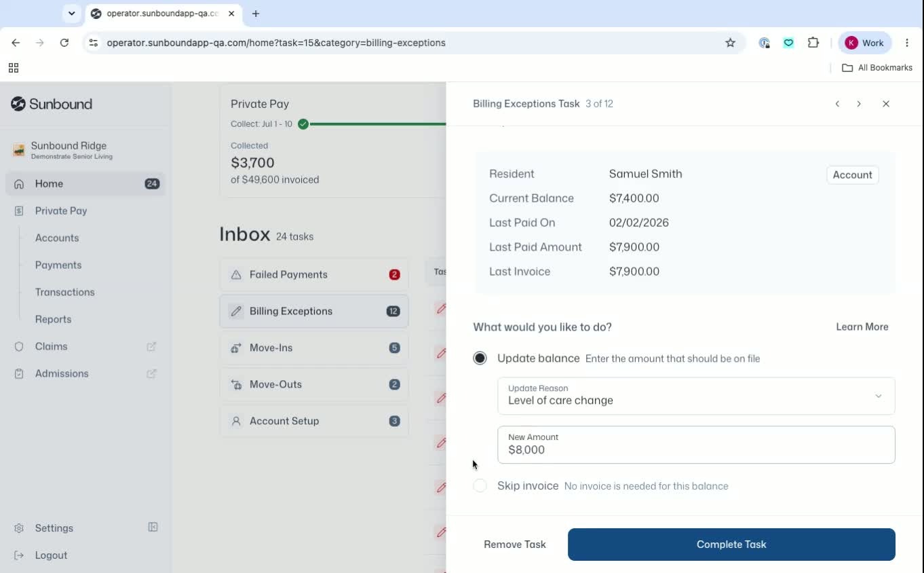924x573 pixels.
Task: Click the New Amount input field
Action: click(696, 445)
